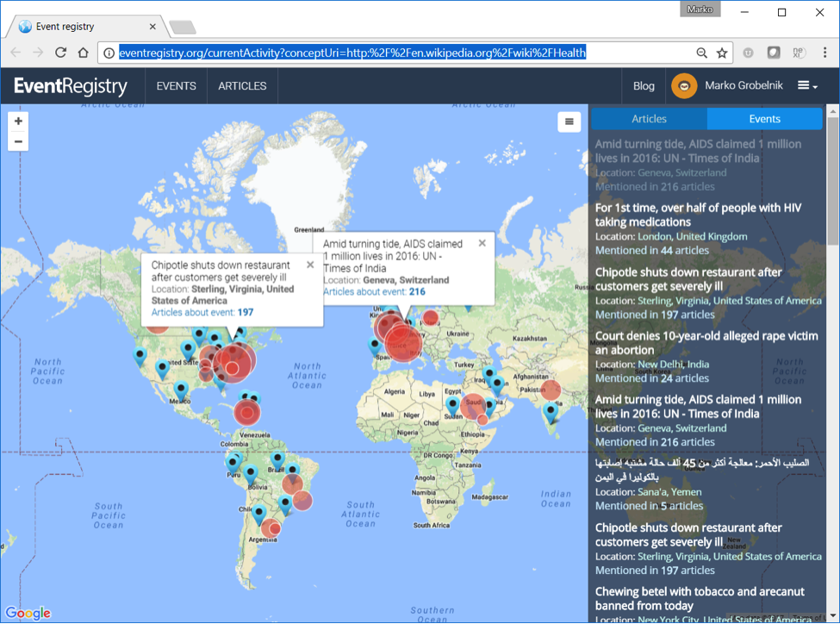Open Chrome three-dot menu

(824, 53)
